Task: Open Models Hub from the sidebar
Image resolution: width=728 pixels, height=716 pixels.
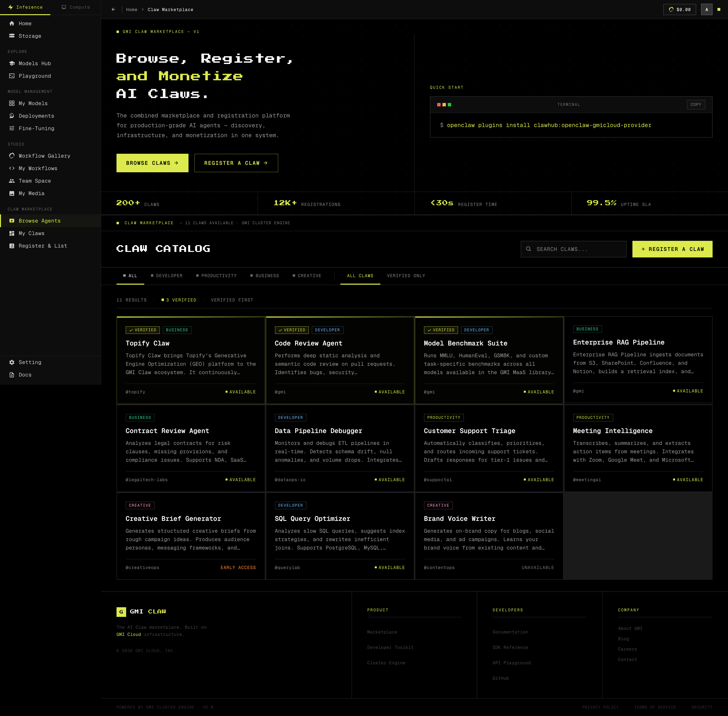Action: [x=35, y=64]
